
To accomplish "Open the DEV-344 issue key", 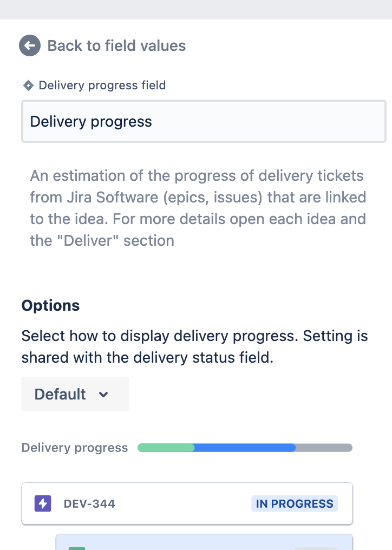I will click(x=89, y=503).
